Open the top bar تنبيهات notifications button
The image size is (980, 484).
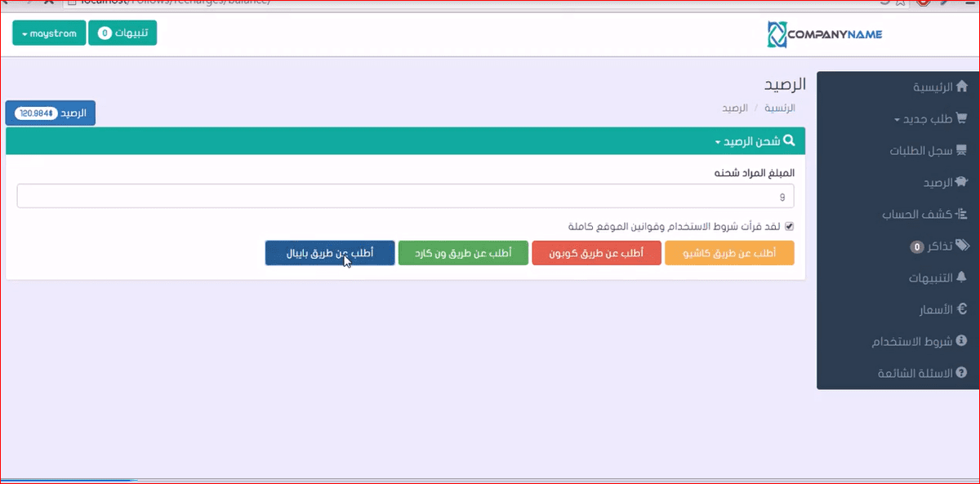[x=122, y=33]
